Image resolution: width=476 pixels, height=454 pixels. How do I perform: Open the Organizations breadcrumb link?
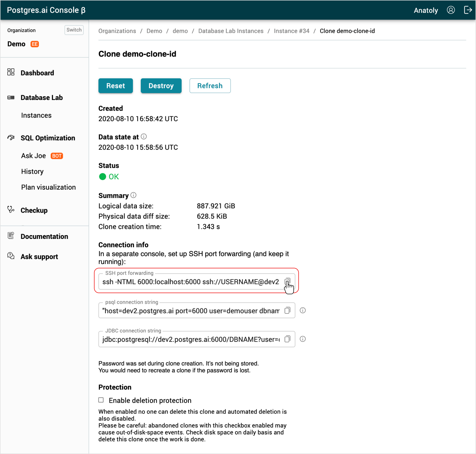click(x=117, y=31)
